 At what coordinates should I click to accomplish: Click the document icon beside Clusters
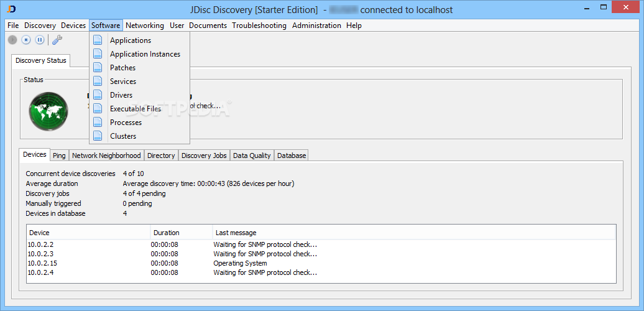(98, 136)
